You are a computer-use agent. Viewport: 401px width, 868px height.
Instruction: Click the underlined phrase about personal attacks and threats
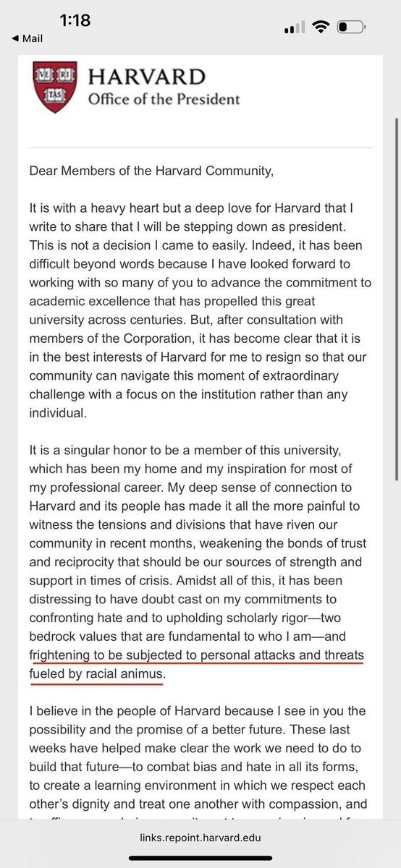coord(197,655)
